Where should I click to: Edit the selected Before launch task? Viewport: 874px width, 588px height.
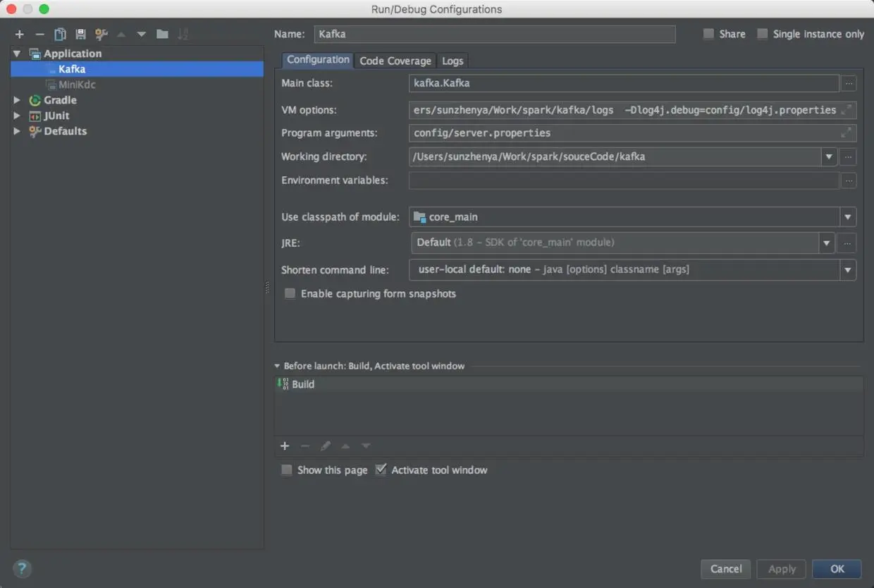(x=326, y=446)
